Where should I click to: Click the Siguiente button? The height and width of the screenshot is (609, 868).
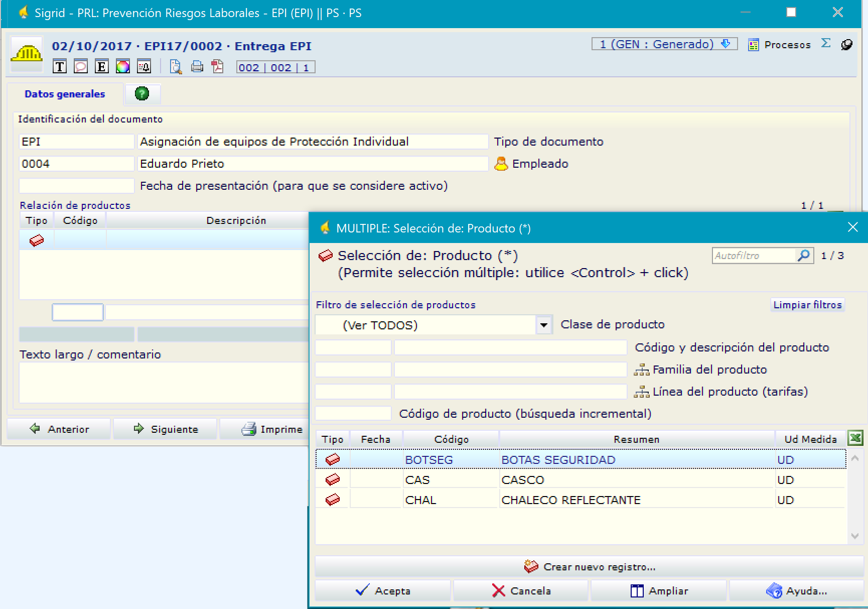pos(165,429)
